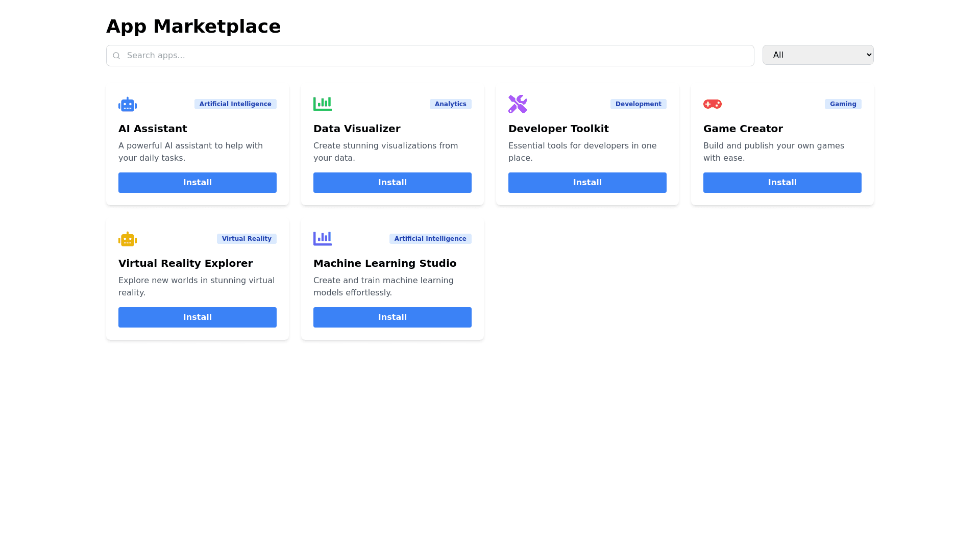Install Machine Learning Studio
Screen dimensions: 980x551
pos(392,317)
